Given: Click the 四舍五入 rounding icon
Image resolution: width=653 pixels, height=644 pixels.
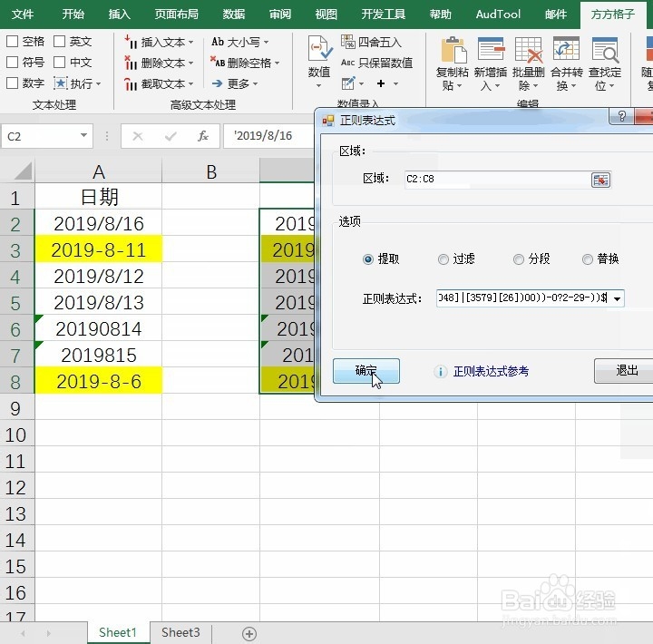Looking at the screenshot, I should tap(347, 42).
